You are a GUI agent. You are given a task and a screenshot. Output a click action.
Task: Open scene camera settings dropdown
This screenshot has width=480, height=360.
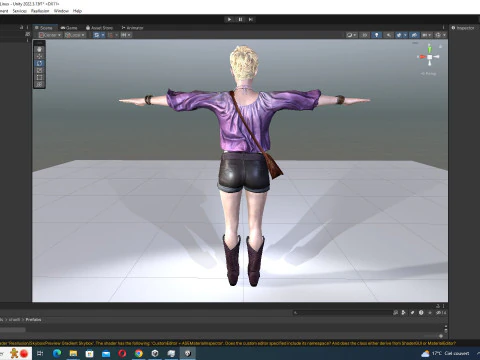point(426,35)
